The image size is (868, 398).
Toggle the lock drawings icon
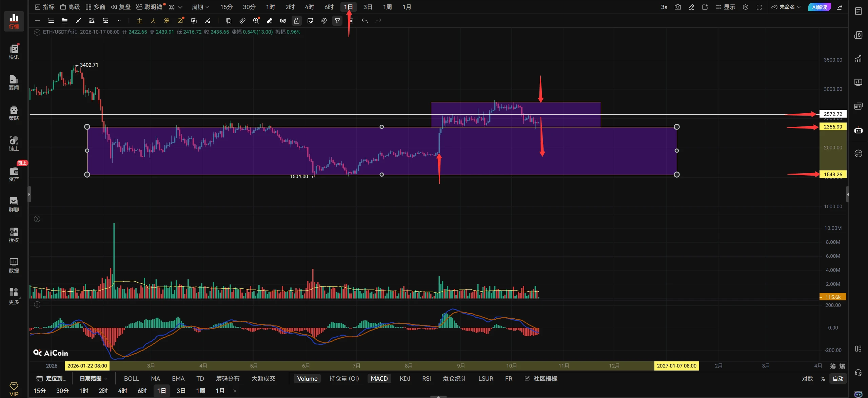[297, 21]
